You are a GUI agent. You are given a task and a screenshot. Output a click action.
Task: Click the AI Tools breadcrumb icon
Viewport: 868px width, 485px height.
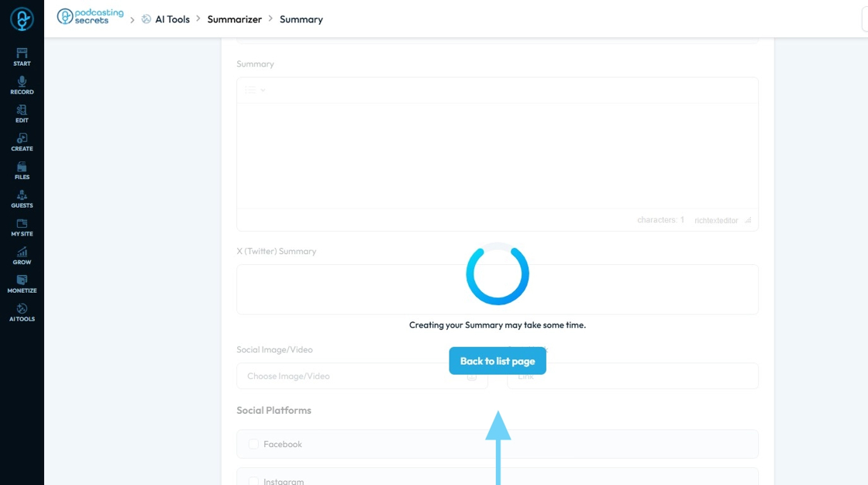pos(146,19)
